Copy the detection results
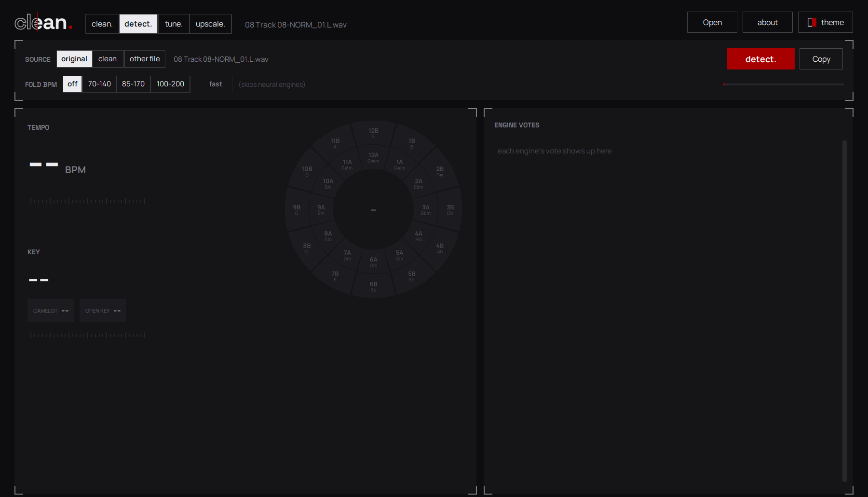The width and height of the screenshot is (868, 497). click(x=821, y=59)
